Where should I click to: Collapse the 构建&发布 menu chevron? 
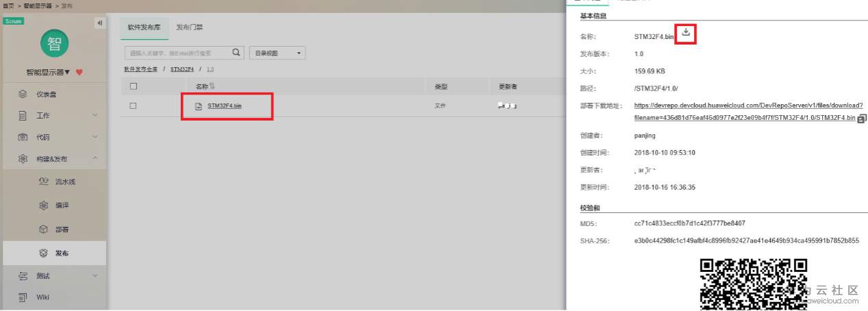(95, 159)
